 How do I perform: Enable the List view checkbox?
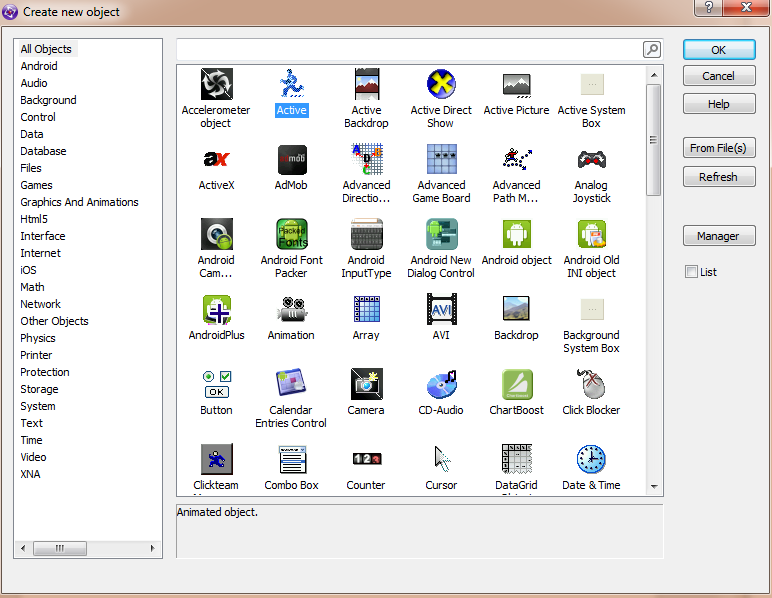pyautogui.click(x=691, y=272)
